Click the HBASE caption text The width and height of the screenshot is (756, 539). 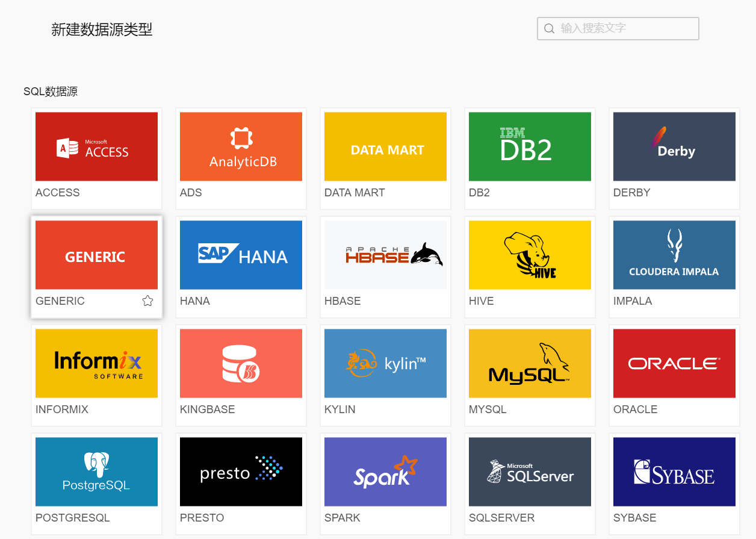342,301
